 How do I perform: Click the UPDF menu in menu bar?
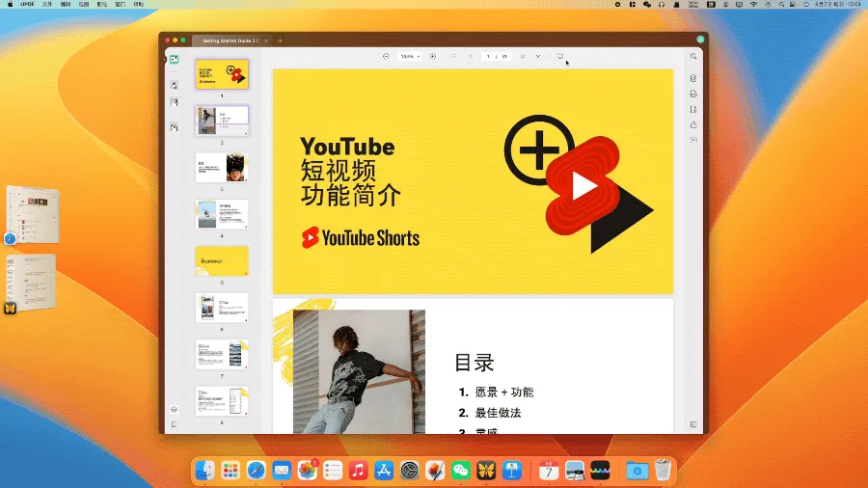(x=27, y=4)
